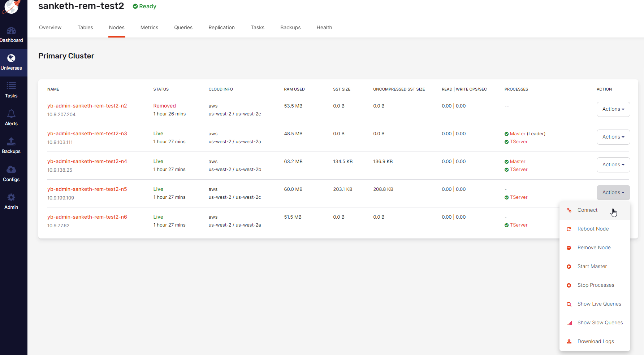The width and height of the screenshot is (644, 355).
Task: Expand Actions dropdown for node n2
Action: pos(613,109)
